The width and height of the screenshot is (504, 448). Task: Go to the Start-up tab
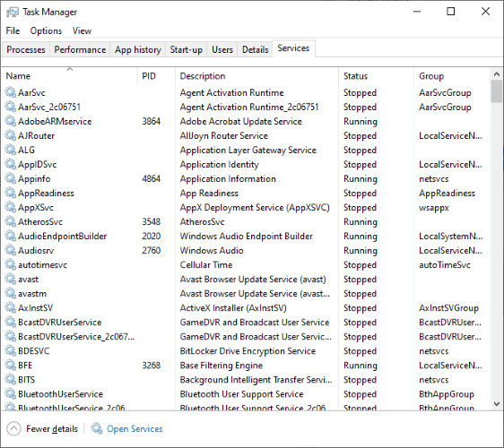pyautogui.click(x=187, y=50)
